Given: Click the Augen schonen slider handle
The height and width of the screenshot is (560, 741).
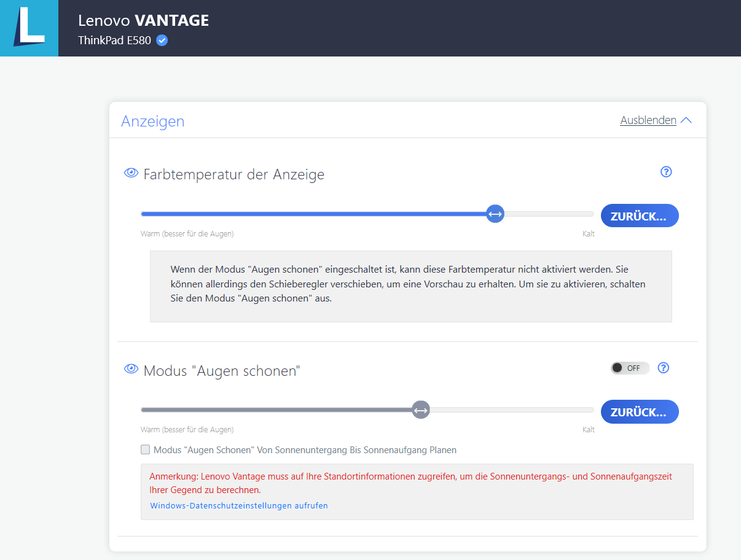Looking at the screenshot, I should (x=420, y=410).
